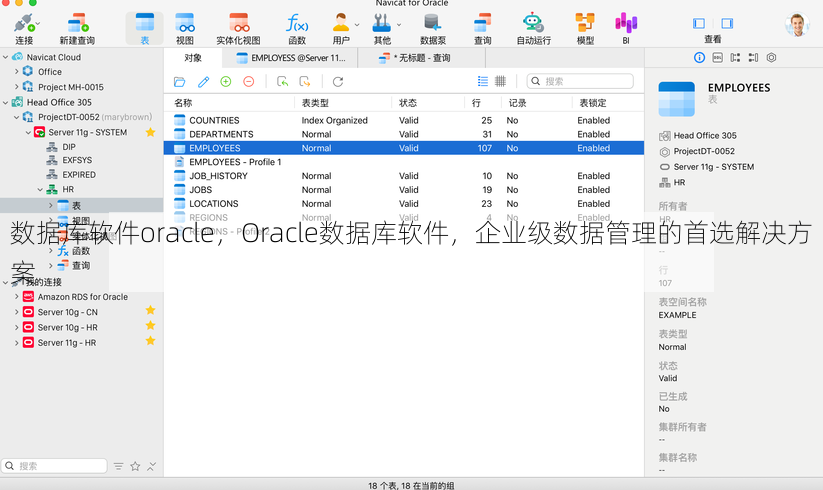The height and width of the screenshot is (490, 823).
Task: Open the 查询 query toolbar icon
Action: point(482,29)
